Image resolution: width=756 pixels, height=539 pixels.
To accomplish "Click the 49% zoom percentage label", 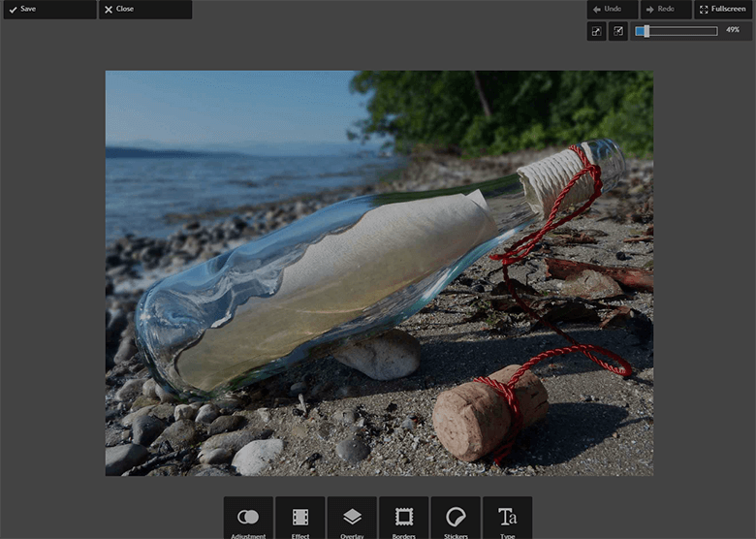I will pos(733,31).
